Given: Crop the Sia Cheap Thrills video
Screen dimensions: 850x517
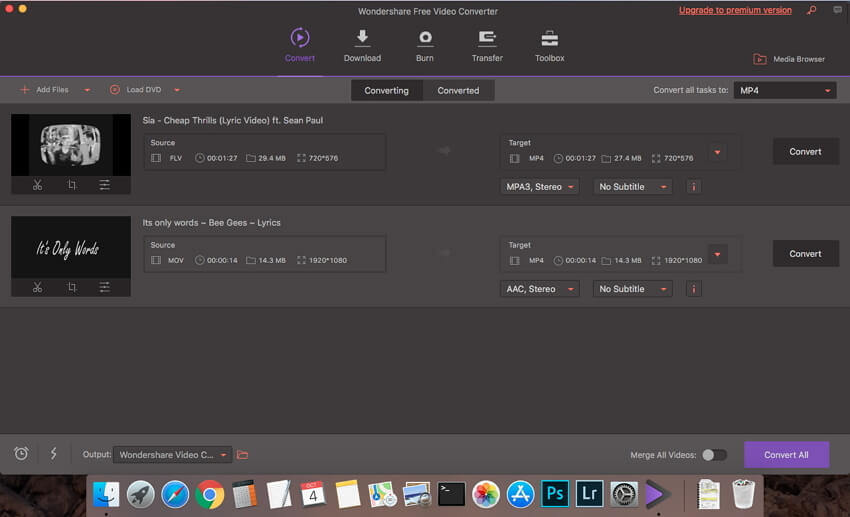Looking at the screenshot, I should click(72, 185).
